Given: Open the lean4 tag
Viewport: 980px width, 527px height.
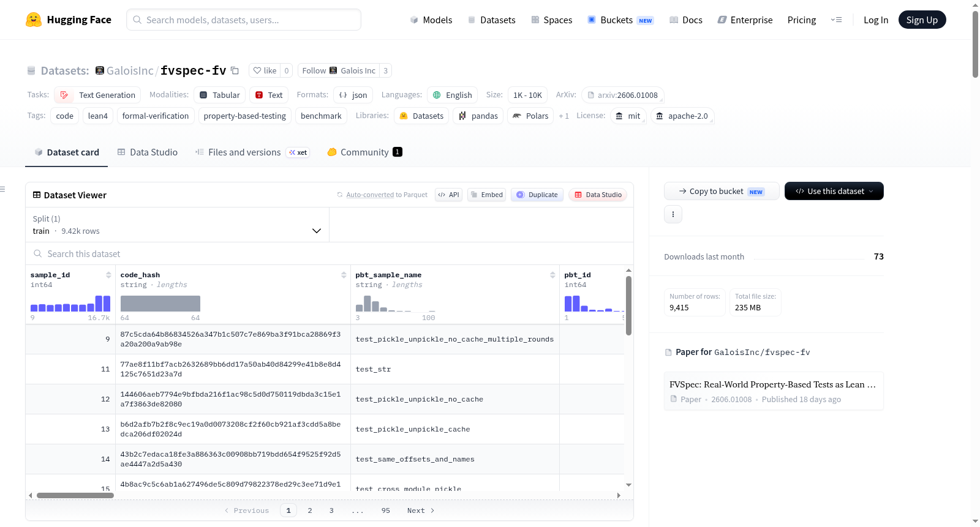Looking at the screenshot, I should [98, 116].
